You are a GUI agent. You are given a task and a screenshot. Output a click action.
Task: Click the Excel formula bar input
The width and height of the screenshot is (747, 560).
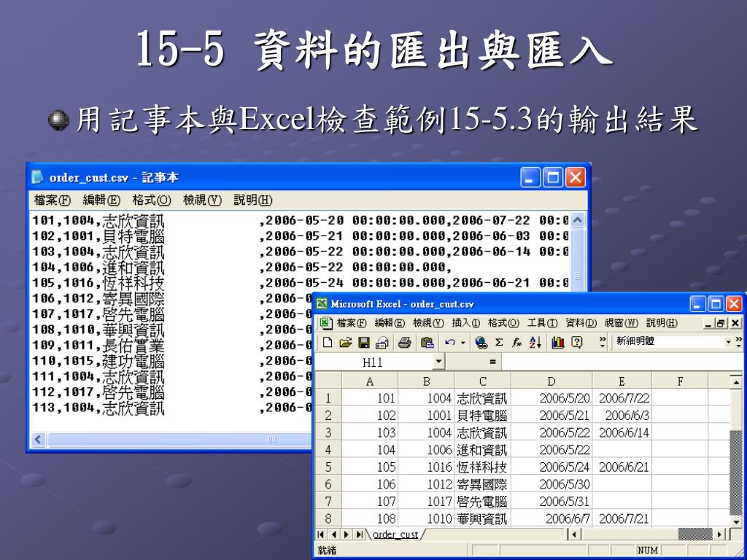[622, 362]
